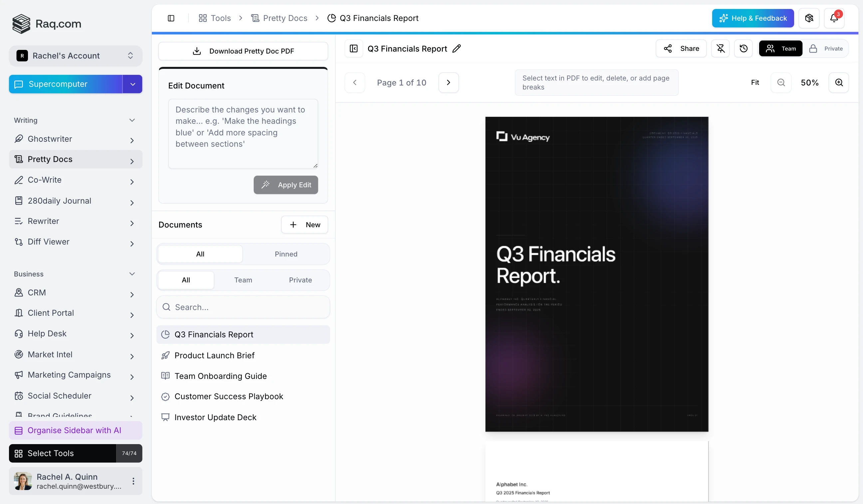Click Fit zoom option
Viewport: 863px width, 504px height.
755,83
